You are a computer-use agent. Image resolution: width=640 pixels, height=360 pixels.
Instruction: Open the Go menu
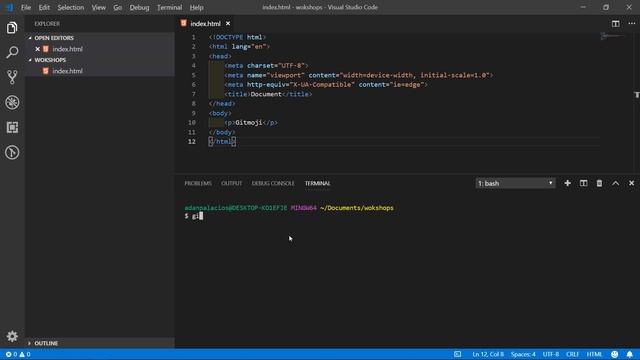pos(118,7)
